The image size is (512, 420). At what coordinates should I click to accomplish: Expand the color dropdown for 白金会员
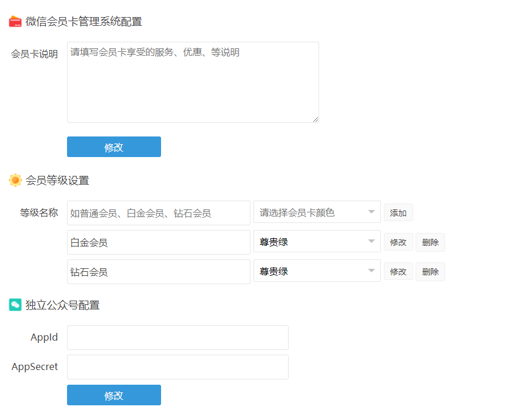tap(317, 242)
